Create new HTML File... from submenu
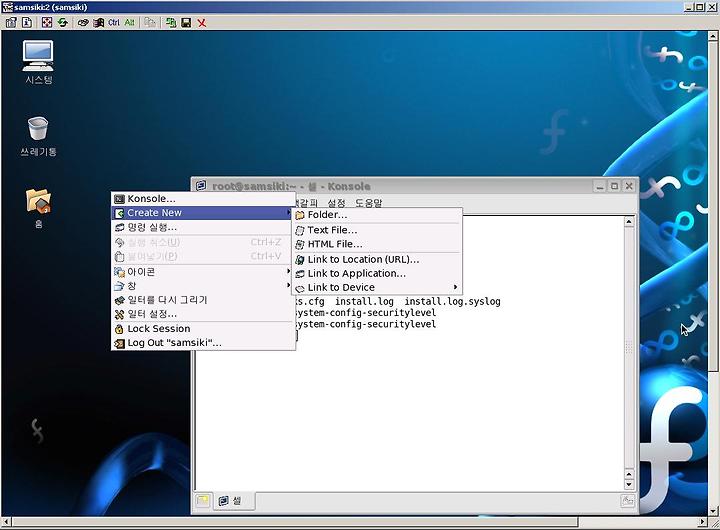This screenshot has width=720, height=530. point(377,244)
